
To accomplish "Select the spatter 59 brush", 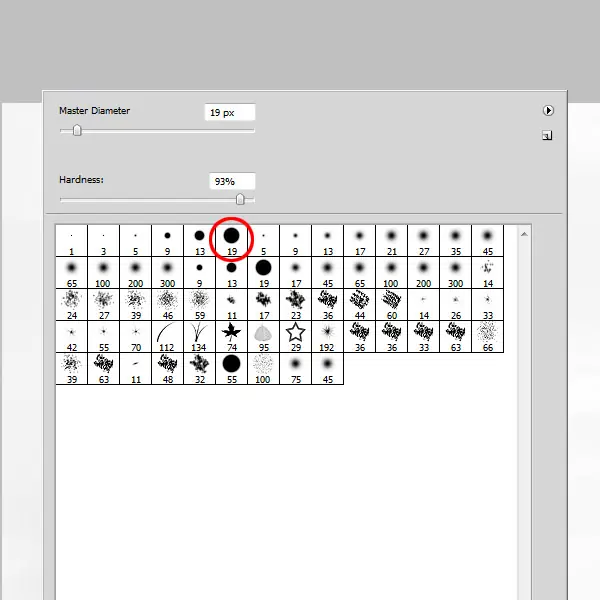I will pos(199,305).
